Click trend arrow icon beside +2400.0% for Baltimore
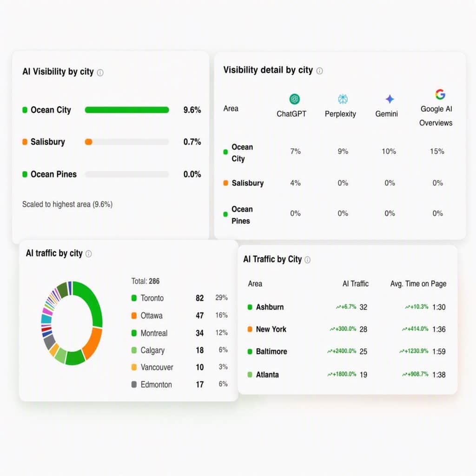Screen dimensions: 476x476 [x=330, y=351]
